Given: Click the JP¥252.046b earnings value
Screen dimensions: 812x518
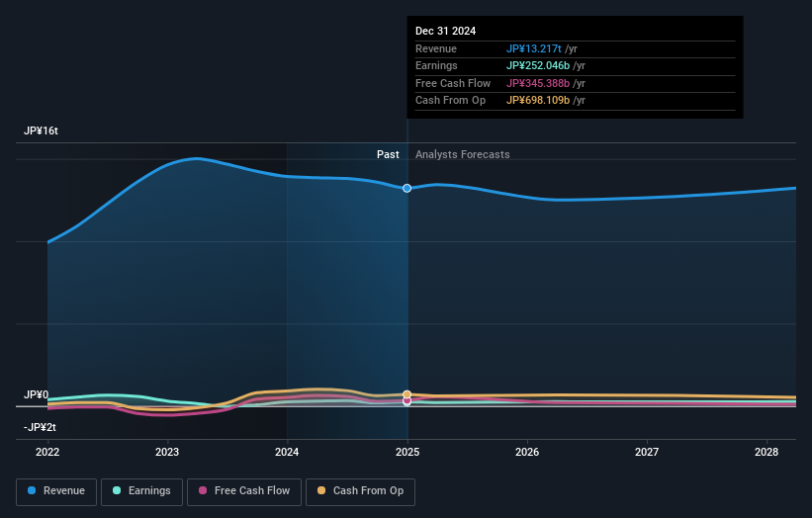Looking at the screenshot, I should pos(538,65).
